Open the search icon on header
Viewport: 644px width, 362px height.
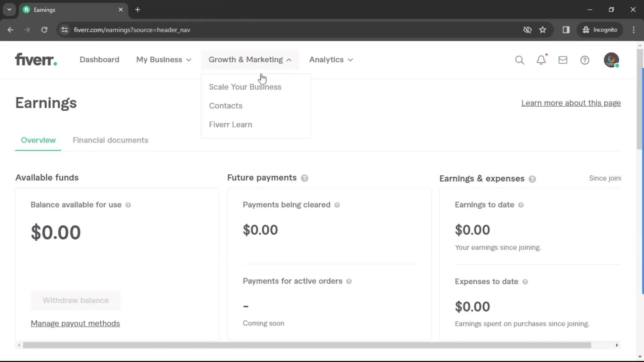[520, 60]
